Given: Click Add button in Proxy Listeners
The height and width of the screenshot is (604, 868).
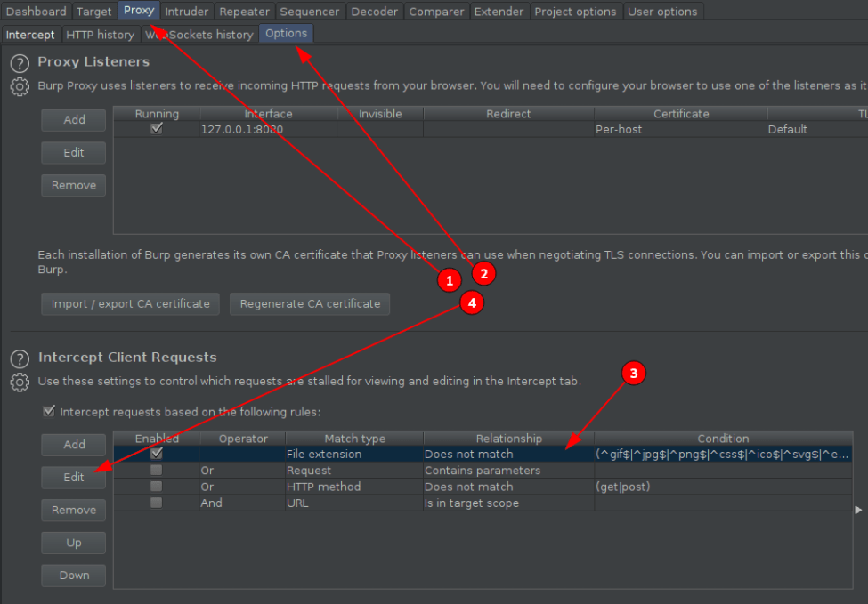Looking at the screenshot, I should (x=74, y=119).
